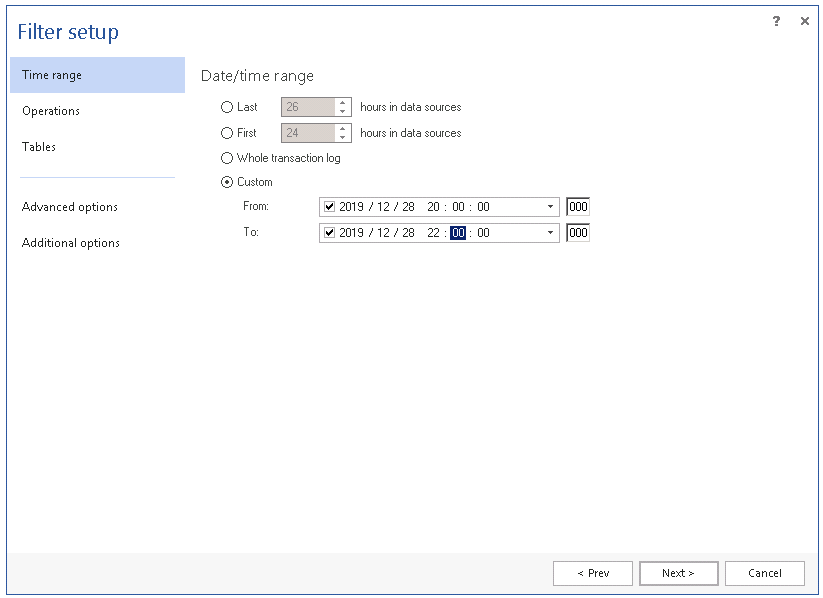
Task: Click the help question mark icon
Action: 776,21
